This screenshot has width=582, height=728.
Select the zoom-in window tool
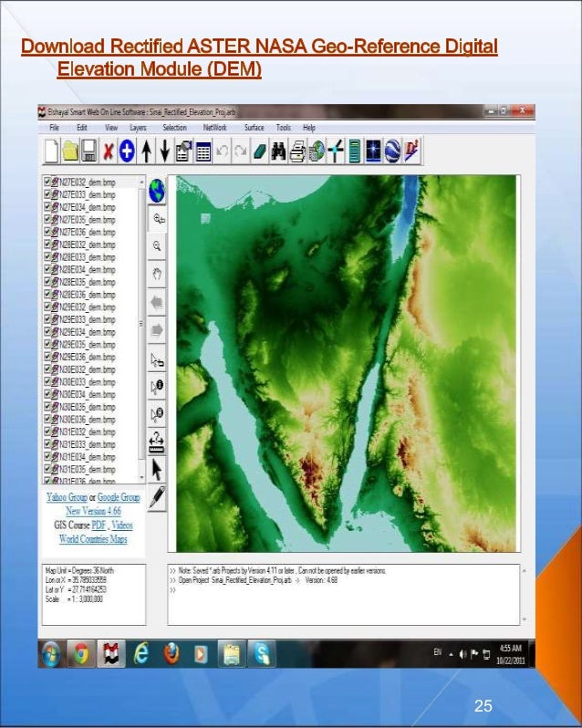(158, 218)
